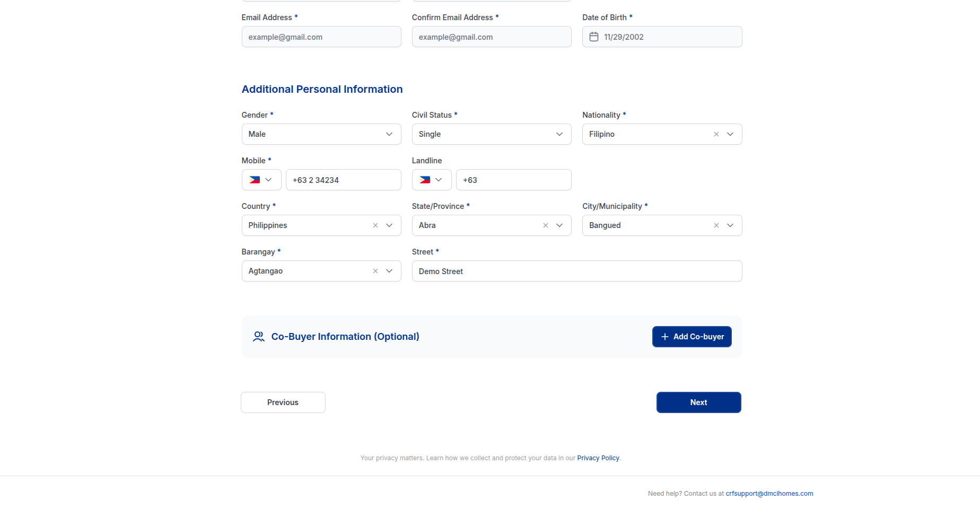Open the Mobile country code chevron
This screenshot has height=509, width=980.
pos(268,180)
